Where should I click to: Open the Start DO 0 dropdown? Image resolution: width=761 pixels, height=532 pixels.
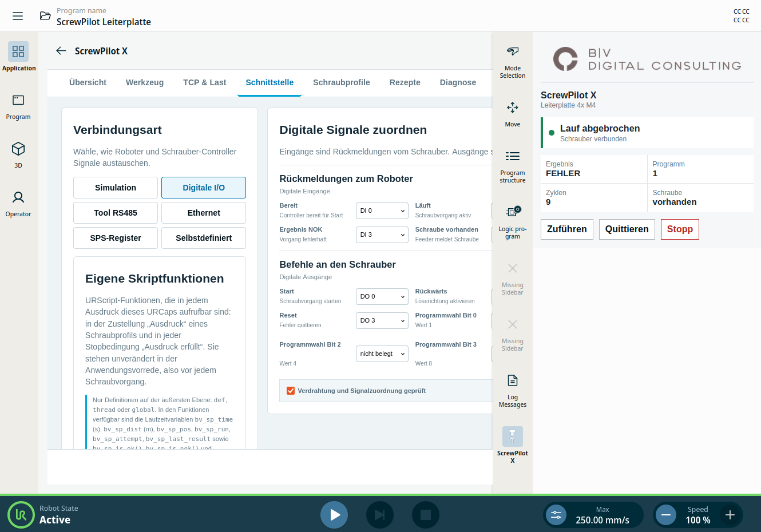(x=382, y=296)
